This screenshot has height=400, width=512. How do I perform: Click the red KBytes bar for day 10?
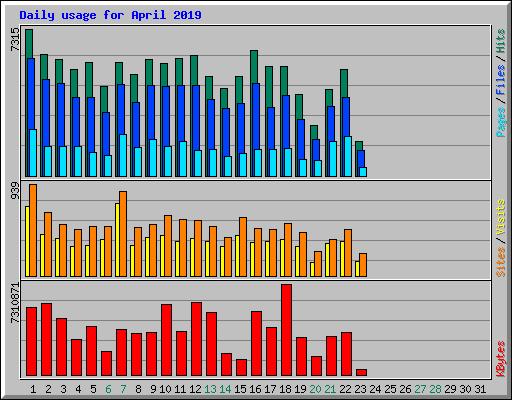[166, 340]
